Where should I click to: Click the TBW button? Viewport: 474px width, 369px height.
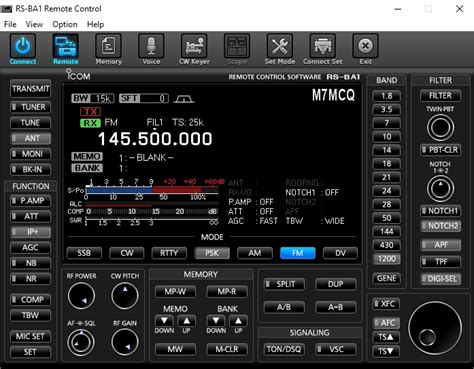(30, 315)
